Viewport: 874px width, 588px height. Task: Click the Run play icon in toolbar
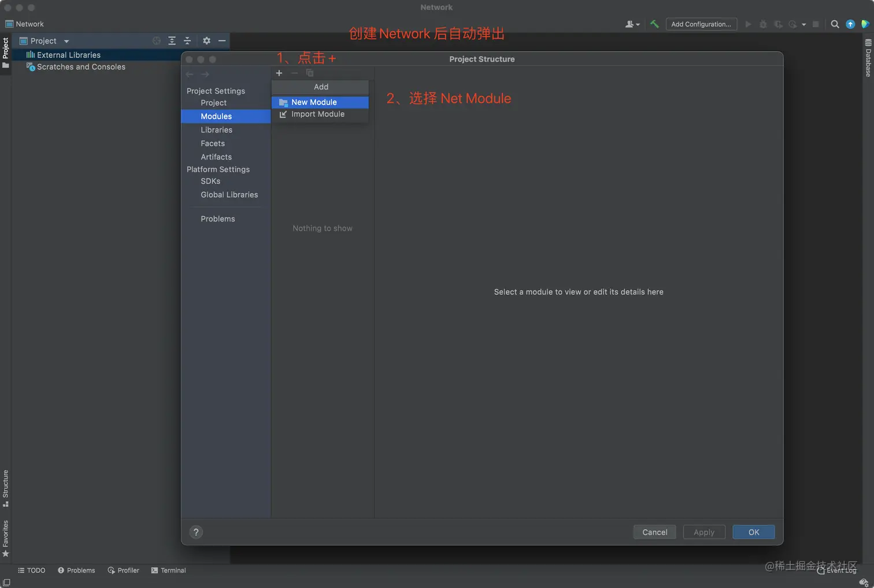[x=748, y=24]
